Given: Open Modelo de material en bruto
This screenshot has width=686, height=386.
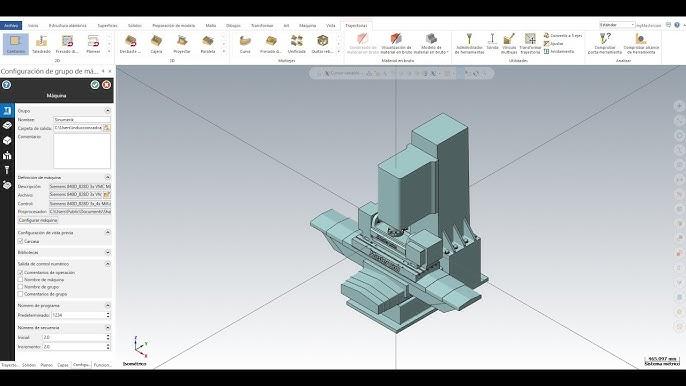Looking at the screenshot, I should 430,44.
